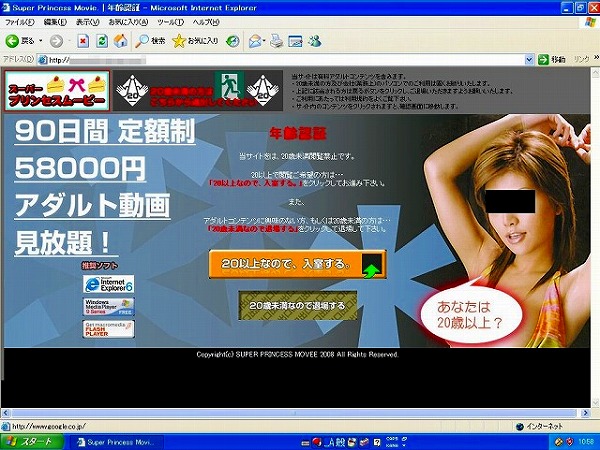The image size is (600, 450).
Task: Click the 90日間 定額制 headline text
Action: 105,131
